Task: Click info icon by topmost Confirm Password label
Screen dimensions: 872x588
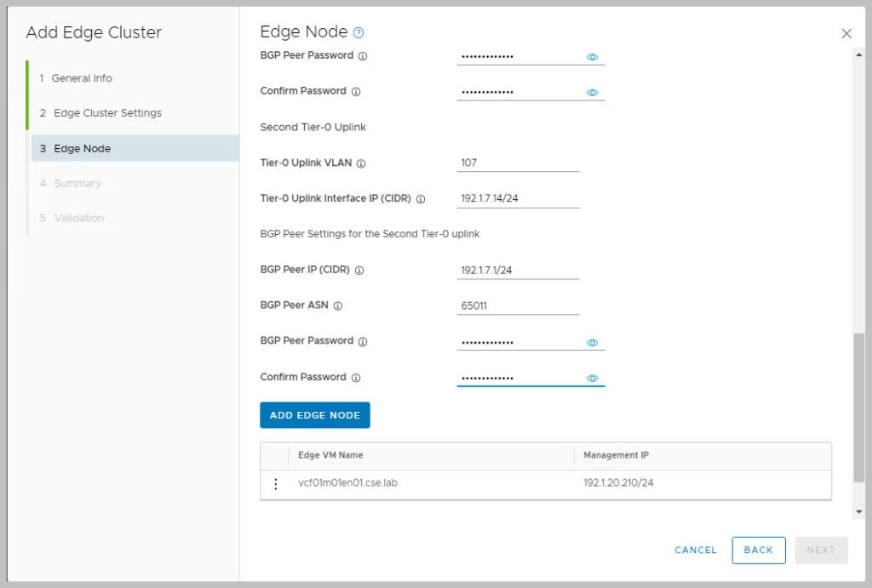Action: (356, 92)
